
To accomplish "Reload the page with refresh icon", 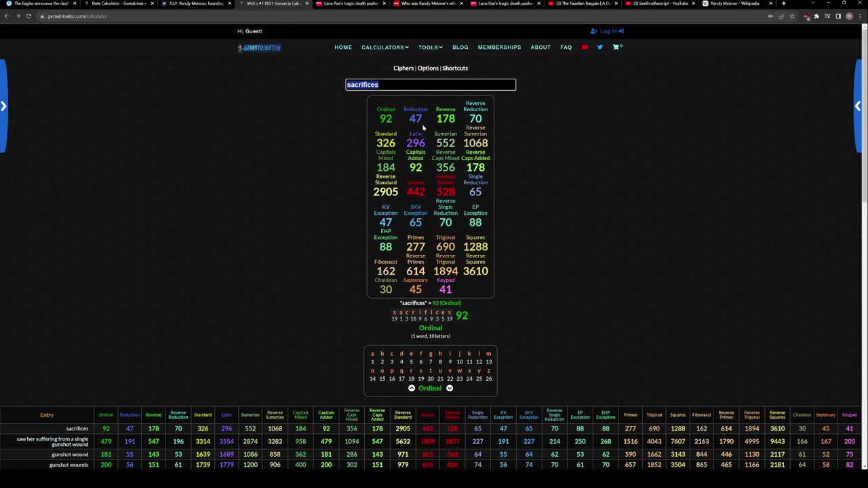I will [x=28, y=16].
